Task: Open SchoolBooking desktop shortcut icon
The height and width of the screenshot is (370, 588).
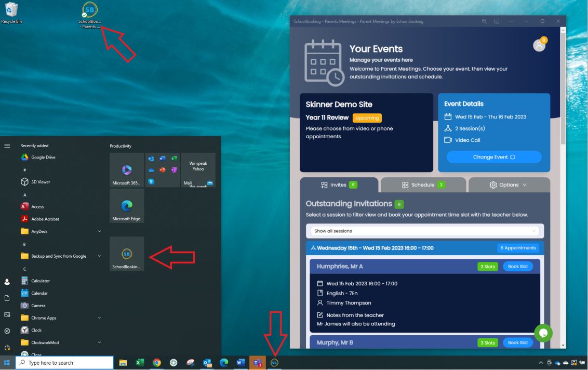Action: (x=90, y=16)
